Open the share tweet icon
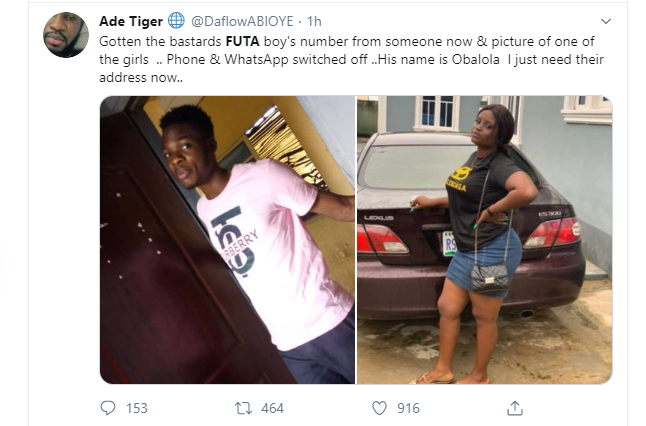 pyautogui.click(x=515, y=408)
